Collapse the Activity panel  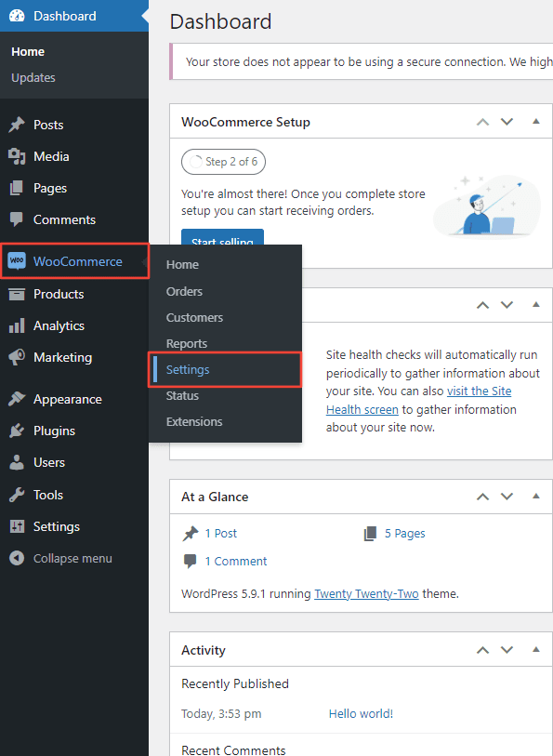(535, 649)
